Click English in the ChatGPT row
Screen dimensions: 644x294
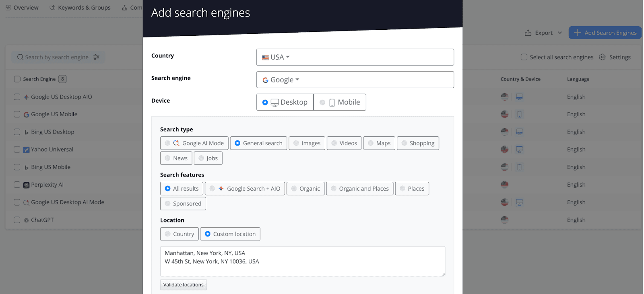click(x=576, y=220)
